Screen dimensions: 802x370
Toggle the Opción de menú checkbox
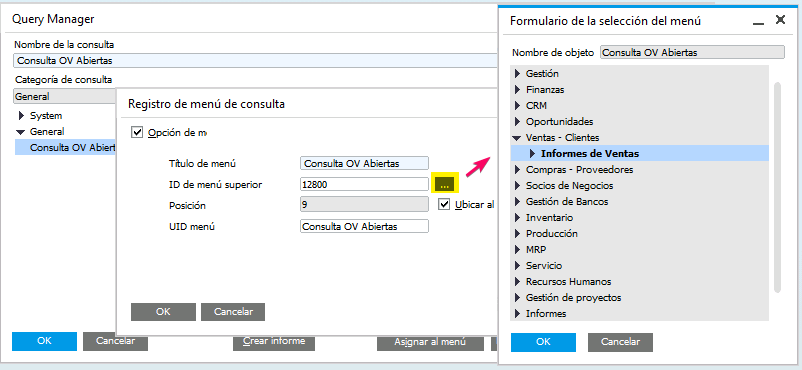coord(137,132)
